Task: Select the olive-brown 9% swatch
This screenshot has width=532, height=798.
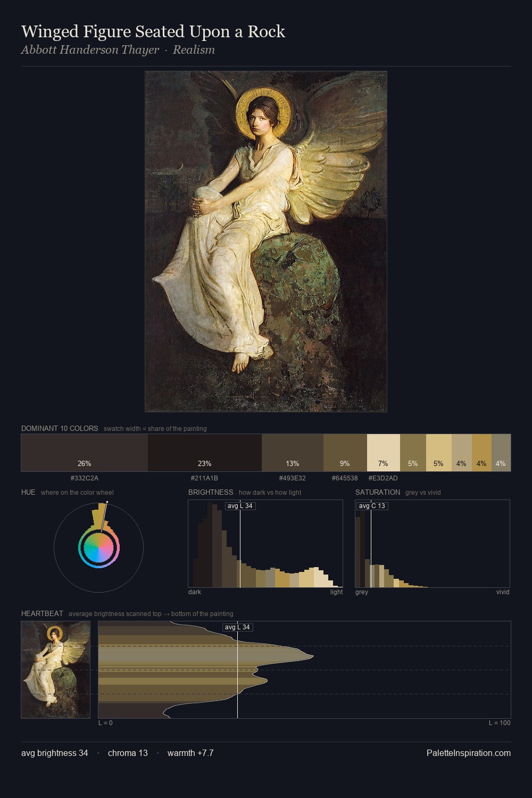Action: (x=345, y=453)
